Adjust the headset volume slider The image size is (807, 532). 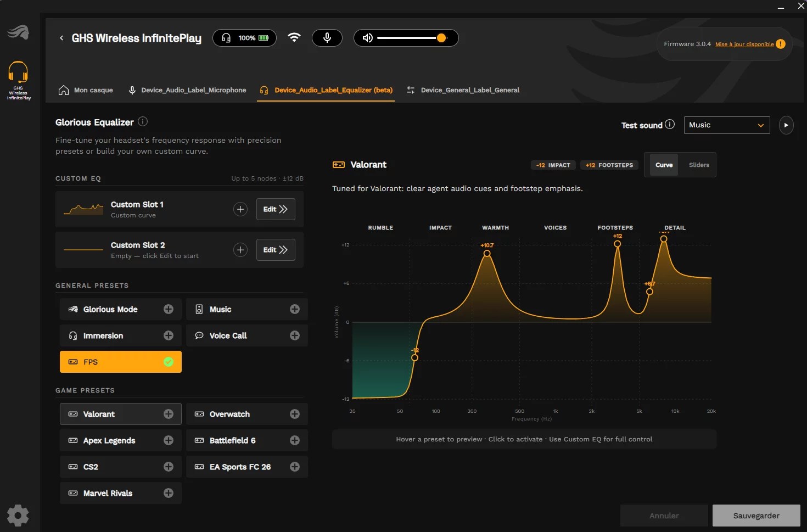[x=412, y=38]
